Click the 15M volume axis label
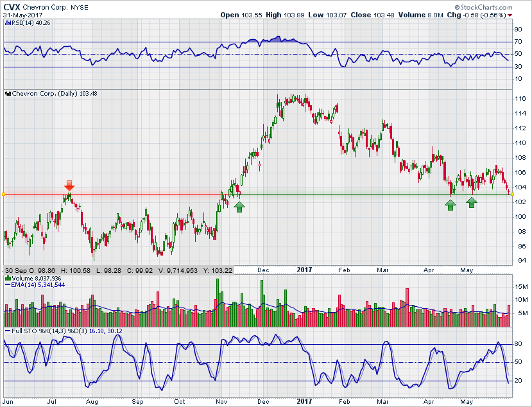The height and width of the screenshot is (407, 532). (521, 287)
